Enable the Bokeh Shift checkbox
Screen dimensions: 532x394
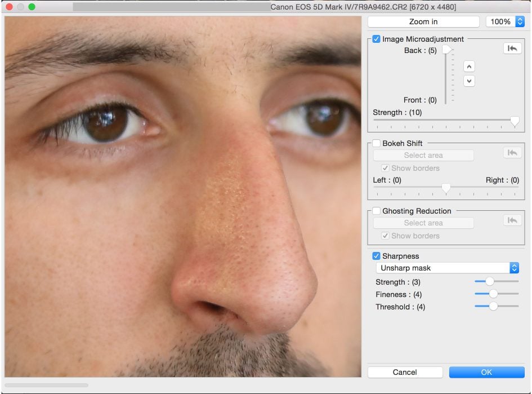click(x=377, y=143)
